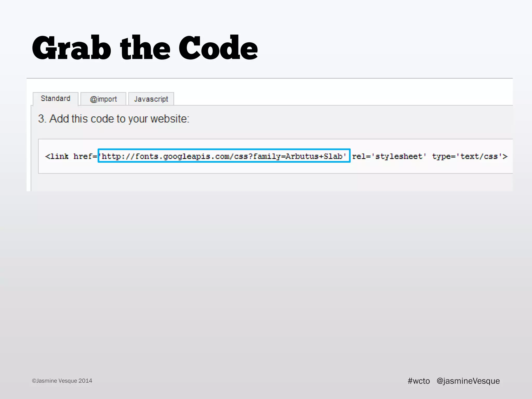Select the Javascript tab
Image resolution: width=532 pixels, height=399 pixels.
tap(151, 99)
